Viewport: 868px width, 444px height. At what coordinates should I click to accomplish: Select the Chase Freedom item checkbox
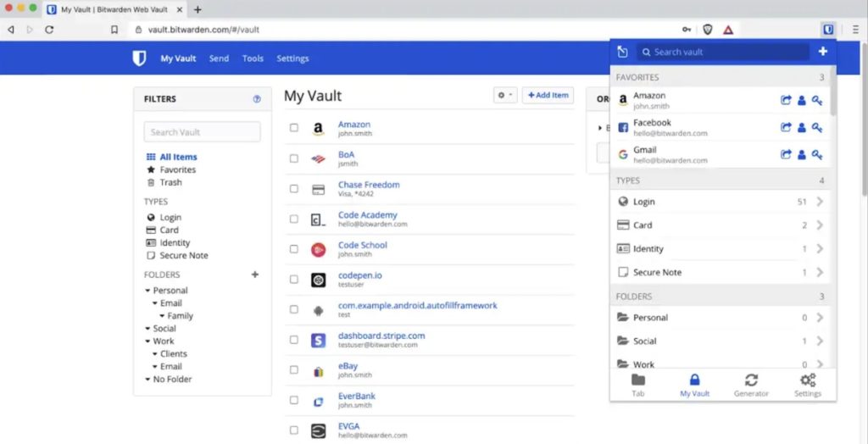pyautogui.click(x=294, y=189)
